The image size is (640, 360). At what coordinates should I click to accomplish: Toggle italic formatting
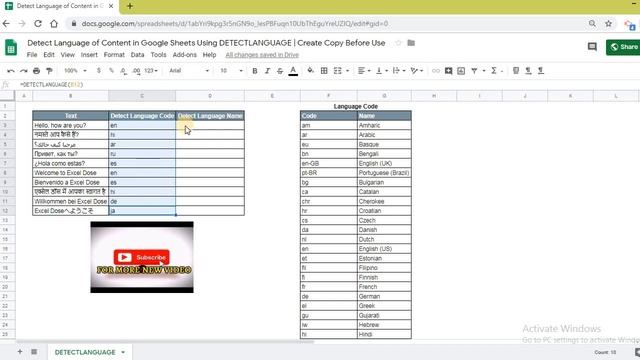[267, 71]
